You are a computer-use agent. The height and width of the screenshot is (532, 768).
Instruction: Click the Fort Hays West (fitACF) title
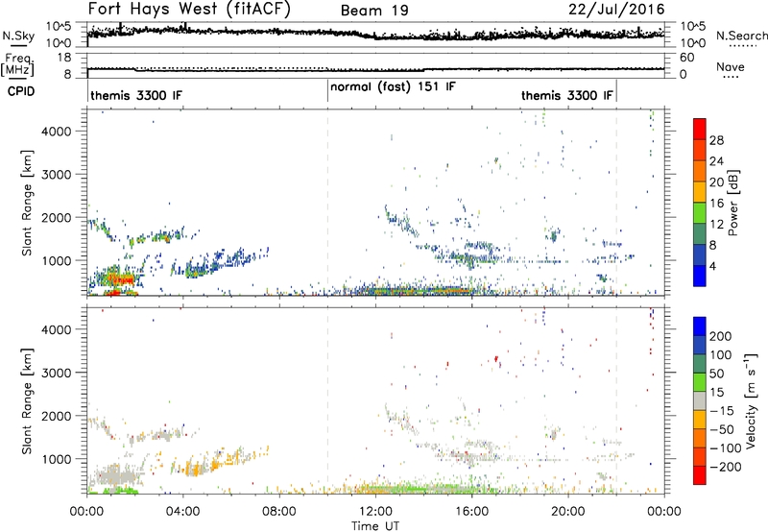189,10
